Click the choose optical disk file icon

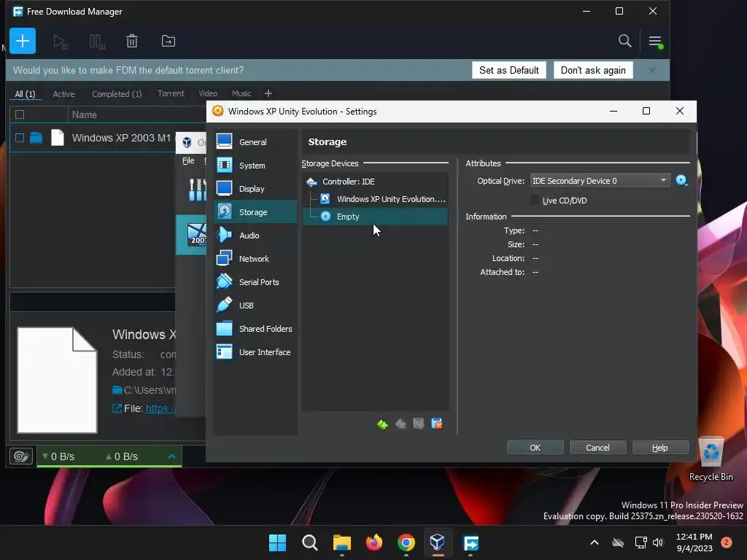pos(682,181)
